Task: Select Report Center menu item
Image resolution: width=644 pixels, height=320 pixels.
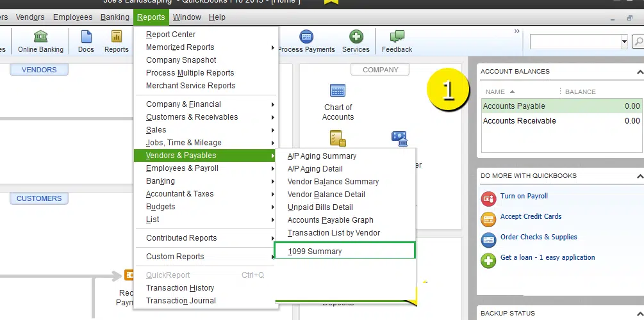Action: point(206,35)
